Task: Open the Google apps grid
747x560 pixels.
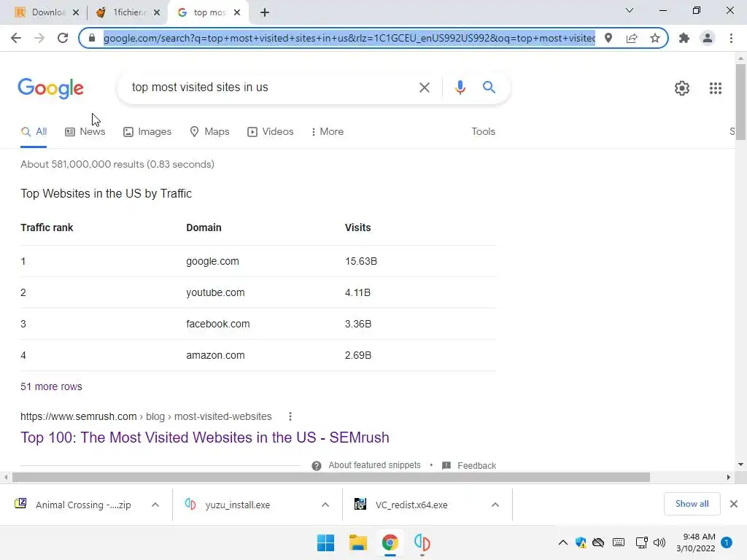Action: pyautogui.click(x=715, y=88)
